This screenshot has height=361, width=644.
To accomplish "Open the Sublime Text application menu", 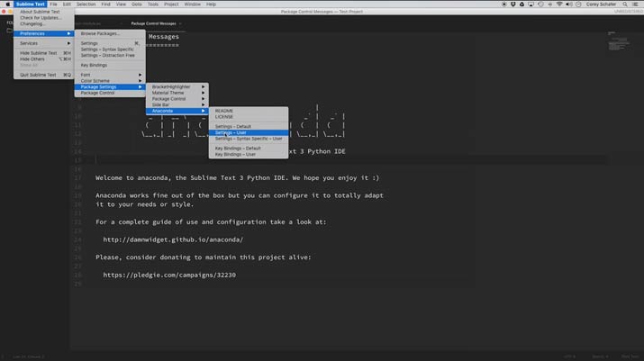I will [31, 5].
